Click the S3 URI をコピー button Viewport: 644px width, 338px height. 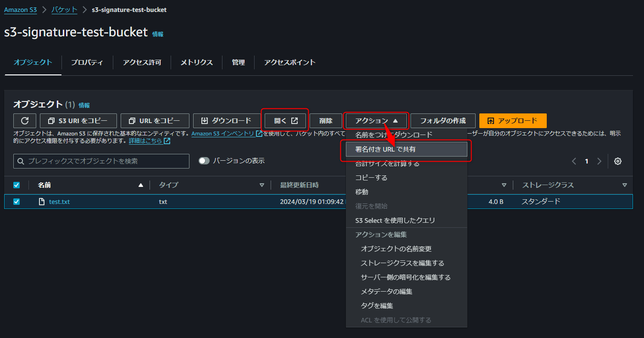pyautogui.click(x=78, y=121)
